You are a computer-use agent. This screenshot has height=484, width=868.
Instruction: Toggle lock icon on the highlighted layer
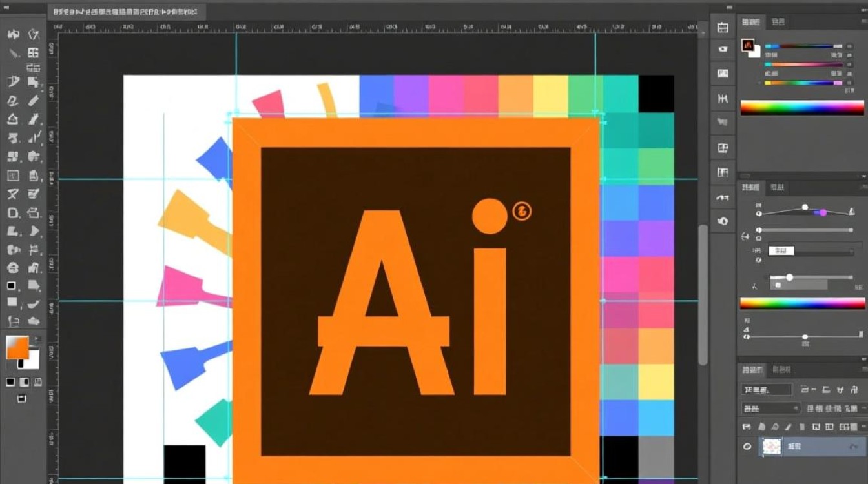[x=854, y=446]
